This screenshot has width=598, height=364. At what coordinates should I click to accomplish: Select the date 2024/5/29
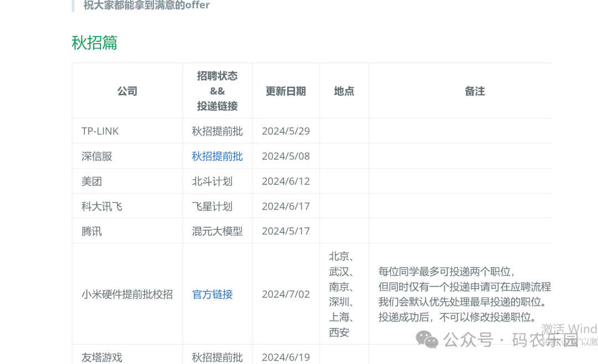tap(286, 131)
